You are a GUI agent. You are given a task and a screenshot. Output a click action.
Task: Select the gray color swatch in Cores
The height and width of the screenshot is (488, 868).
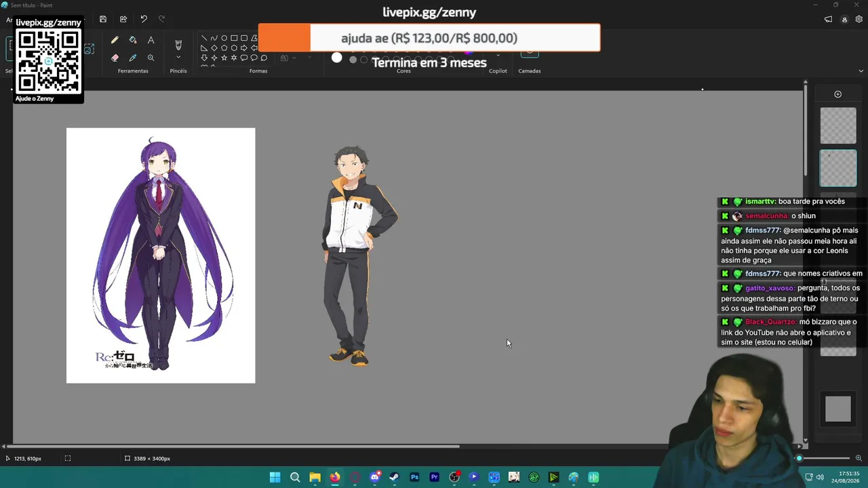click(x=353, y=60)
